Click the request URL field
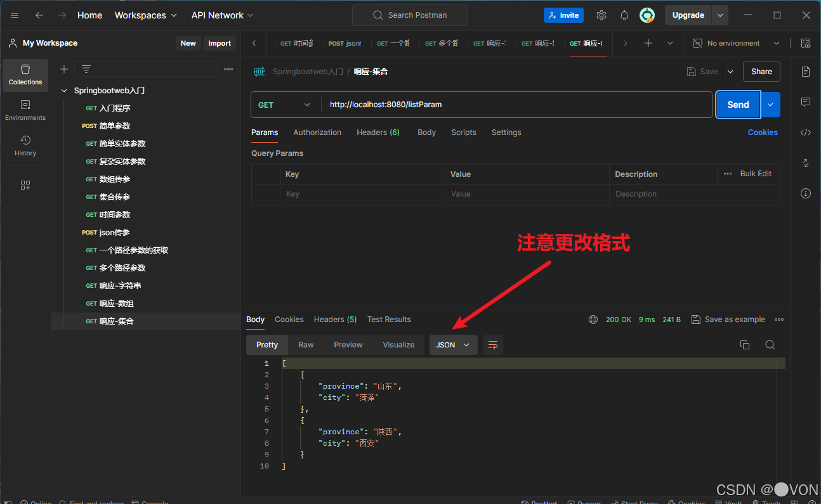 point(516,105)
